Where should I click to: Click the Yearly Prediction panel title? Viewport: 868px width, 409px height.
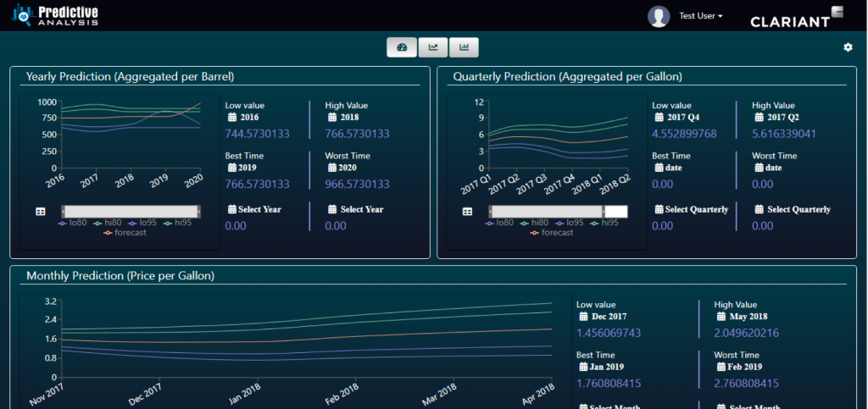[x=131, y=77]
